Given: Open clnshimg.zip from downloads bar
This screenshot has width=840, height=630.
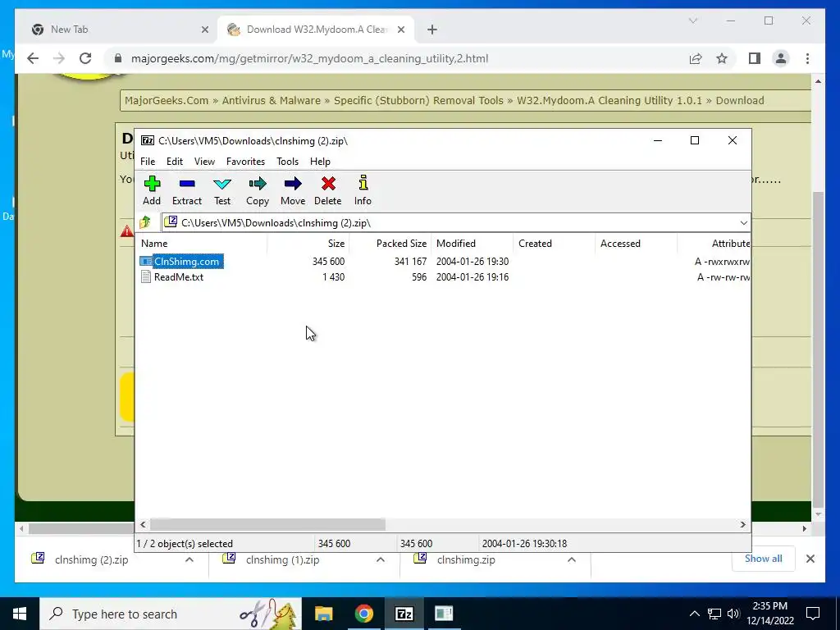Looking at the screenshot, I should point(466,559).
